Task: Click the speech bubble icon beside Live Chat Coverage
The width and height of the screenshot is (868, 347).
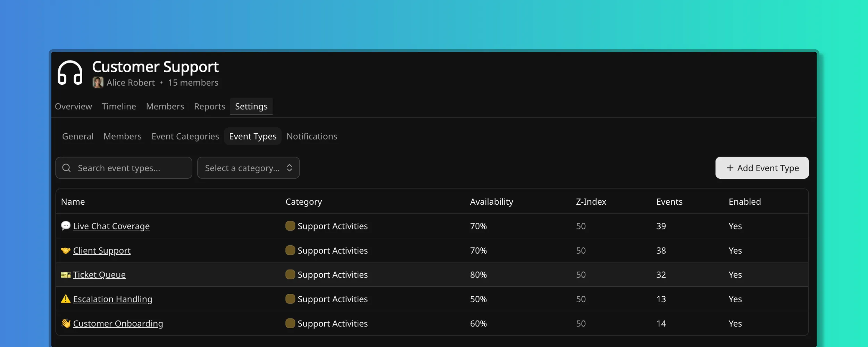Action: click(x=66, y=226)
